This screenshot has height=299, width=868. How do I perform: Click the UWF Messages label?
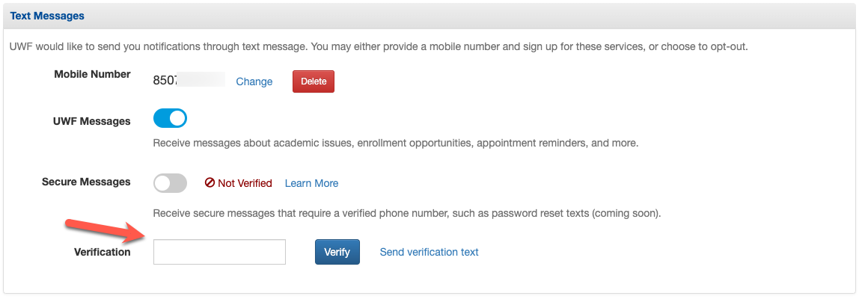click(x=92, y=121)
